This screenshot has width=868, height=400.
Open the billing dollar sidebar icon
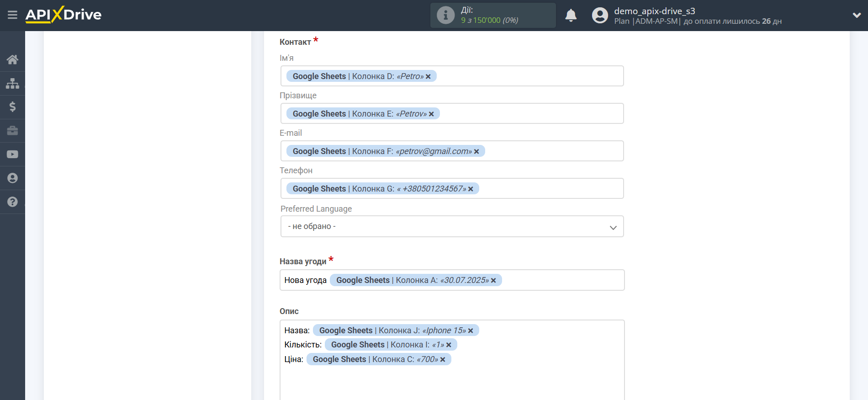point(12,107)
